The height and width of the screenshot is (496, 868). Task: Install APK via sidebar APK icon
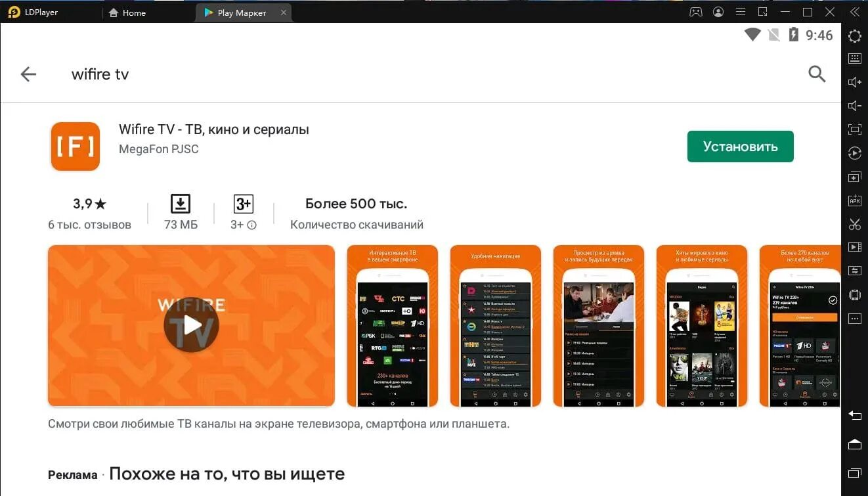854,201
